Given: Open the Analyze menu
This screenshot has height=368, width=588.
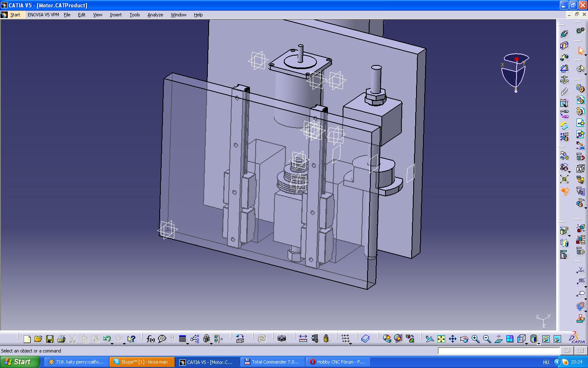Looking at the screenshot, I should click(155, 15).
